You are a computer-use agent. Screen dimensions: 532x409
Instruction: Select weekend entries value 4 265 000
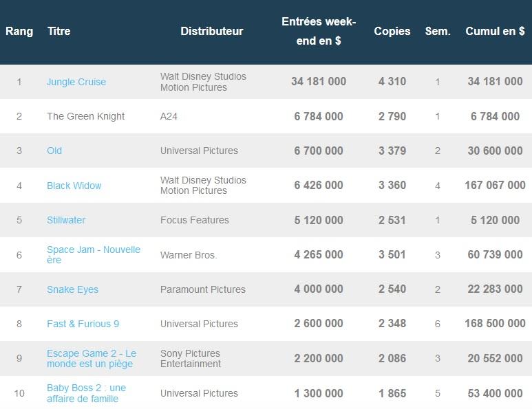[x=319, y=255]
